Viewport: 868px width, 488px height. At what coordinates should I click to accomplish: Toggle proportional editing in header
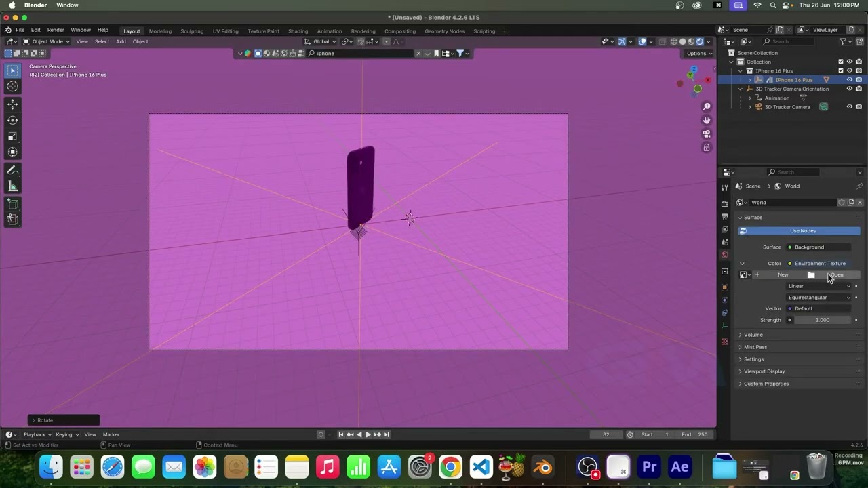(x=387, y=41)
